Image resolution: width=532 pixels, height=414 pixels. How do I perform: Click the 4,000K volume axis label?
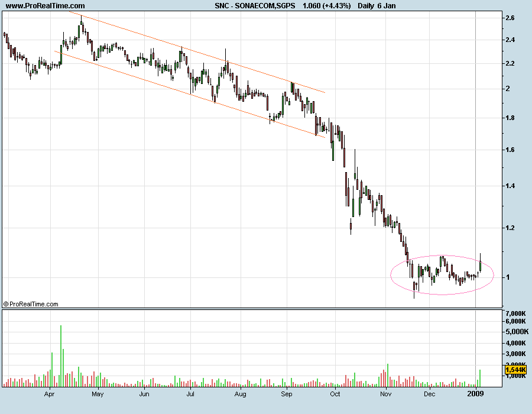(515, 343)
